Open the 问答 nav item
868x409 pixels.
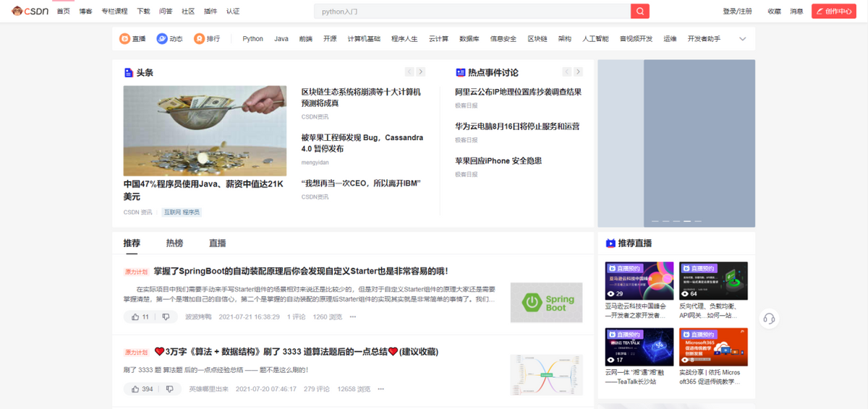click(166, 12)
